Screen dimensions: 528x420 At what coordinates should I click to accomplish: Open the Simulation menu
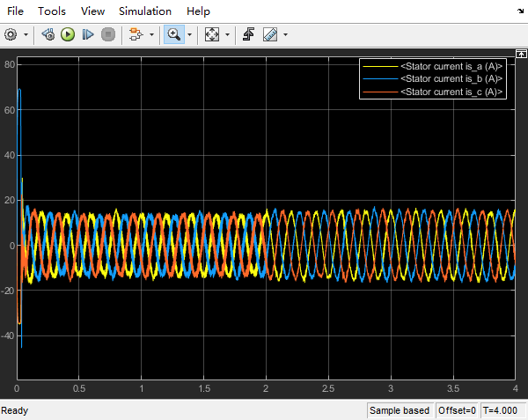(146, 11)
